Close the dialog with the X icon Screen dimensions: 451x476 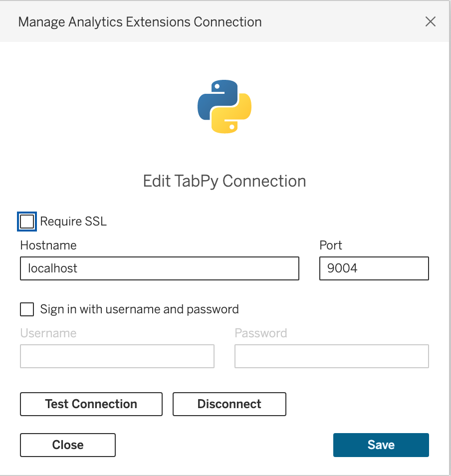tap(430, 21)
